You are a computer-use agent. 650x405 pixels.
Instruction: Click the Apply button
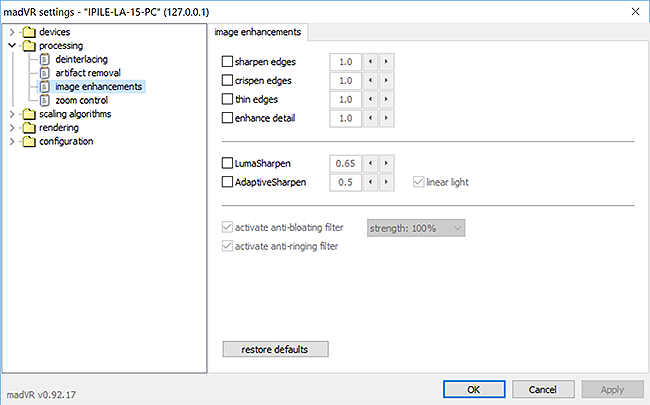(612, 389)
